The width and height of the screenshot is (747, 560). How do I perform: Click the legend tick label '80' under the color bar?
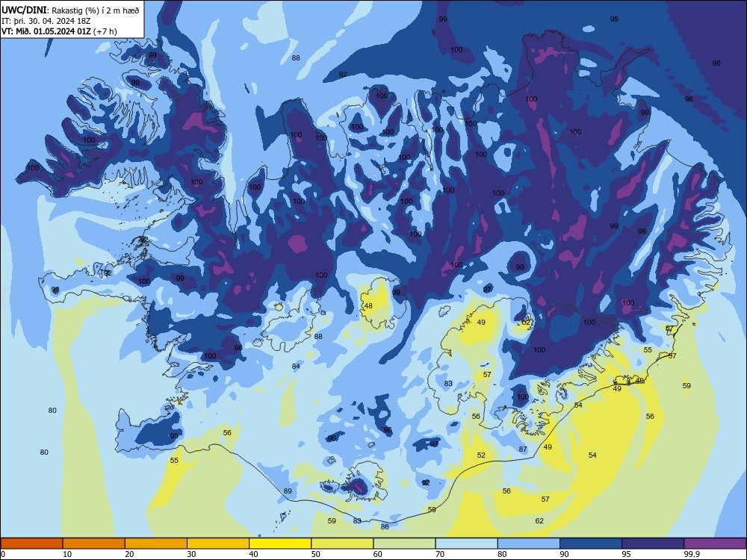502,554
